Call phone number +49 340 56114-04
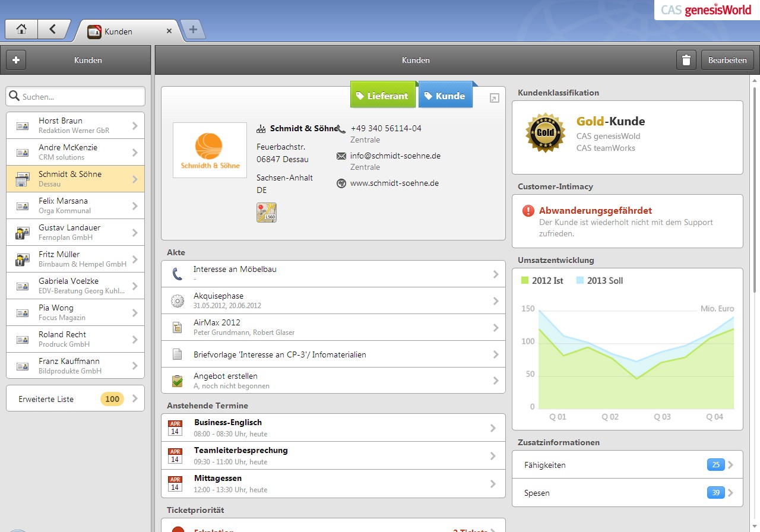Screen dimensions: 760x532 pos(386,128)
